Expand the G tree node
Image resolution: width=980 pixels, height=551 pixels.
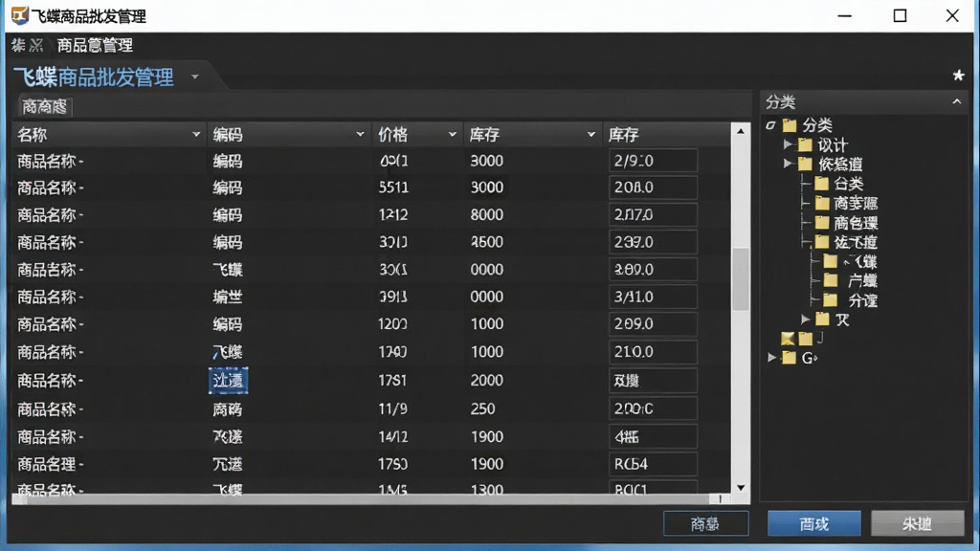tap(772, 358)
